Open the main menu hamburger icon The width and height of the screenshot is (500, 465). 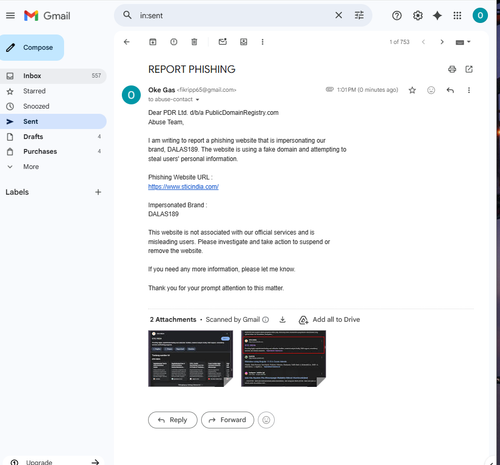tap(10, 15)
